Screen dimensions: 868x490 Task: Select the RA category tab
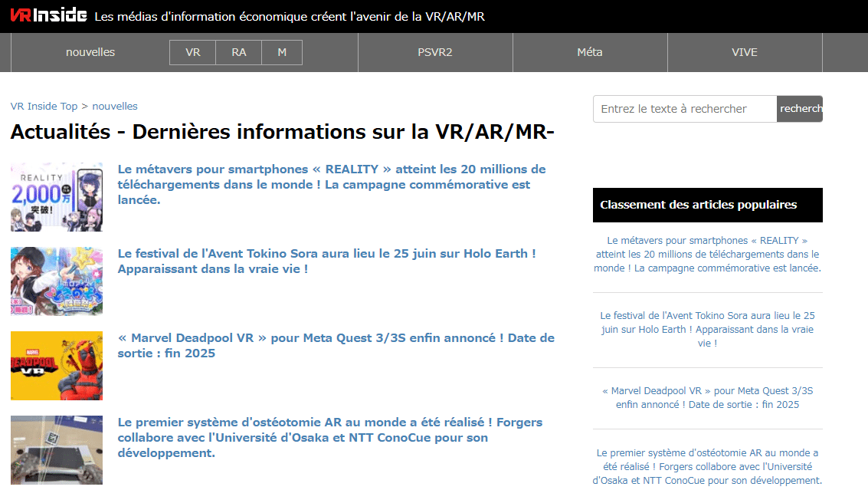click(x=238, y=52)
